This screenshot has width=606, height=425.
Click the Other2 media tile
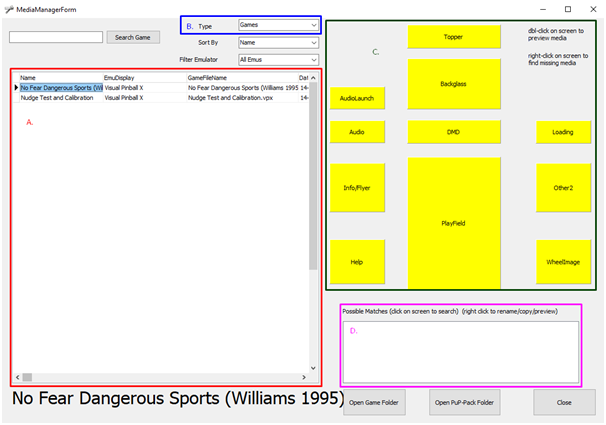(563, 187)
